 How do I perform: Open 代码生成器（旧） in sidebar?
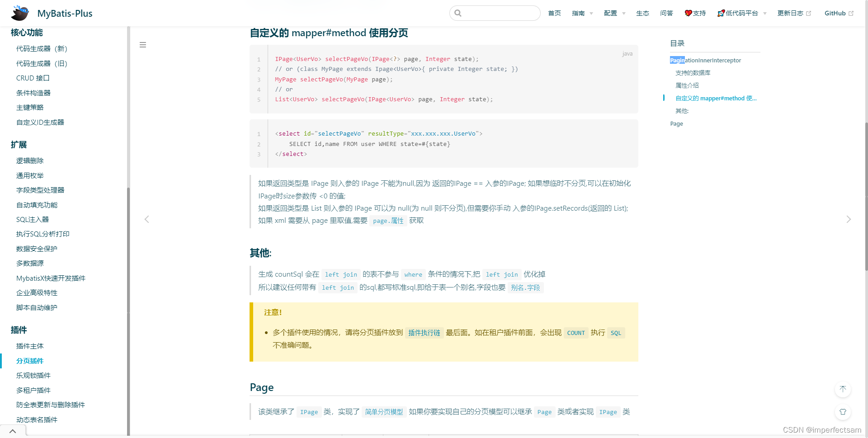(x=42, y=64)
